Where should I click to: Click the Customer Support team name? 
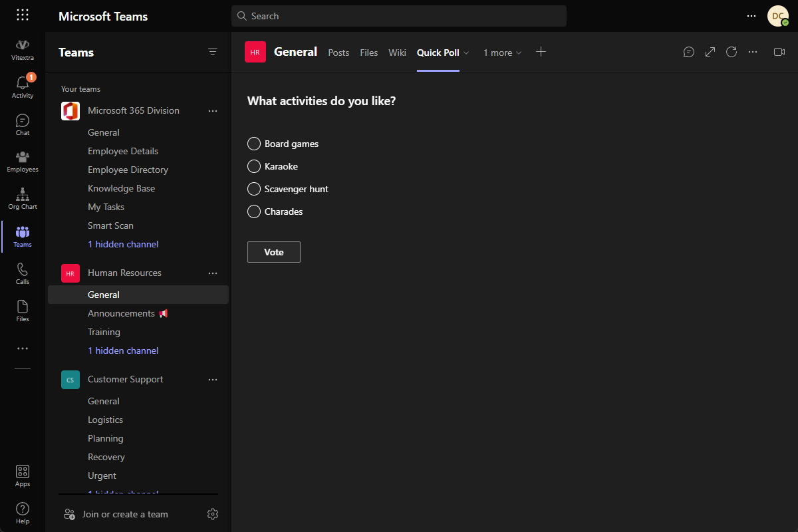125,380
